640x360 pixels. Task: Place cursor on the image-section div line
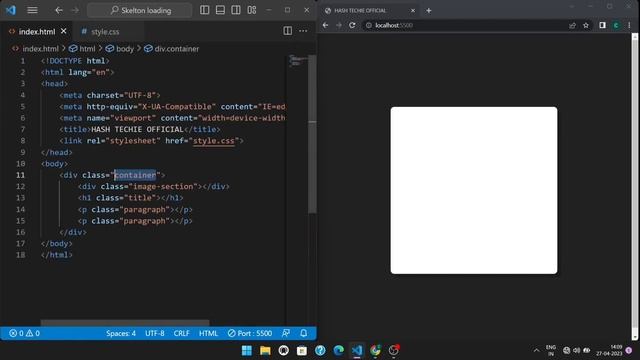tap(153, 187)
